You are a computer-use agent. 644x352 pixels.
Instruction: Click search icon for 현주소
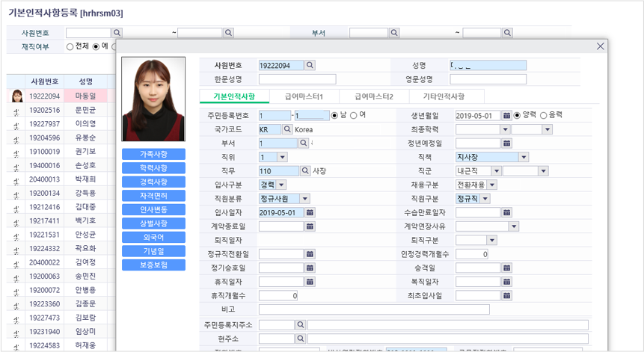[301, 339]
